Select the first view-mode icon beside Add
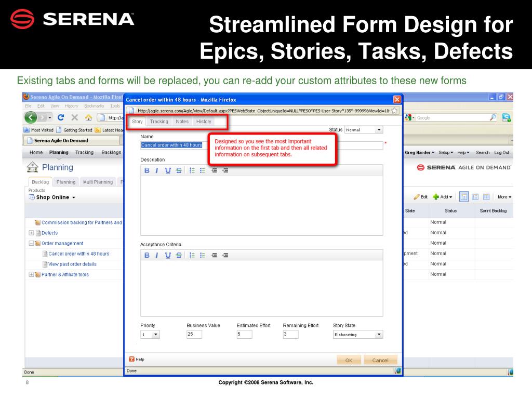The height and width of the screenshot is (399, 532). pos(464,197)
